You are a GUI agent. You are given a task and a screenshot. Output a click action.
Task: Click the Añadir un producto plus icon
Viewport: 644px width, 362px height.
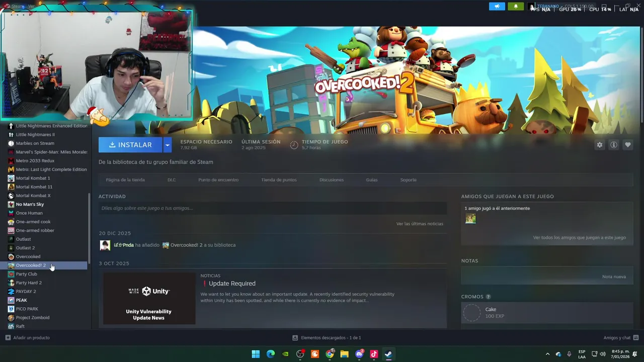coord(8,338)
